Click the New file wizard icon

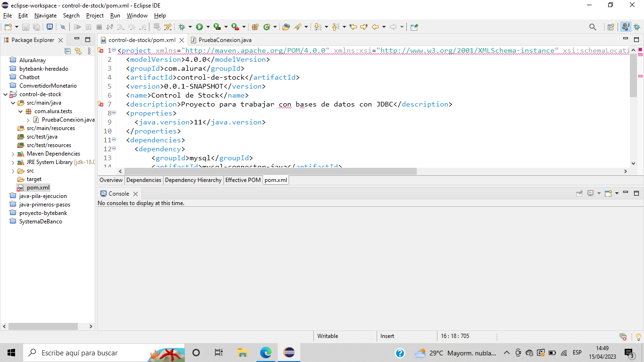(8, 27)
